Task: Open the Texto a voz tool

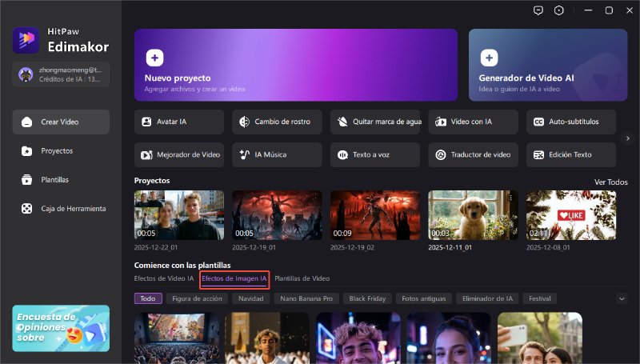Action: 374,154
